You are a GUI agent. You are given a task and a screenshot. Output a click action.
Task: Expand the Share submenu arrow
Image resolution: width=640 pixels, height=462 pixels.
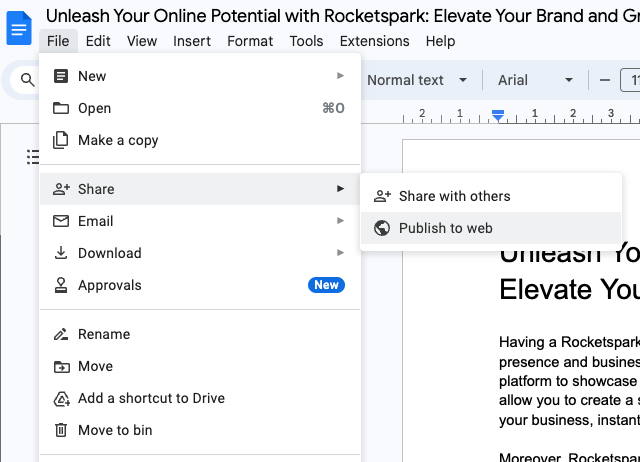point(340,189)
